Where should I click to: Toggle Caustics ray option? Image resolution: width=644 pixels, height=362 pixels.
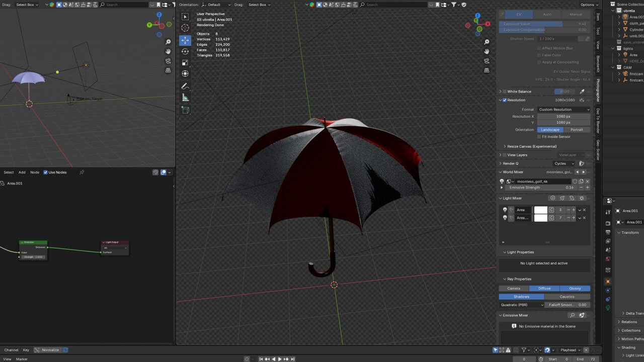pos(567,297)
